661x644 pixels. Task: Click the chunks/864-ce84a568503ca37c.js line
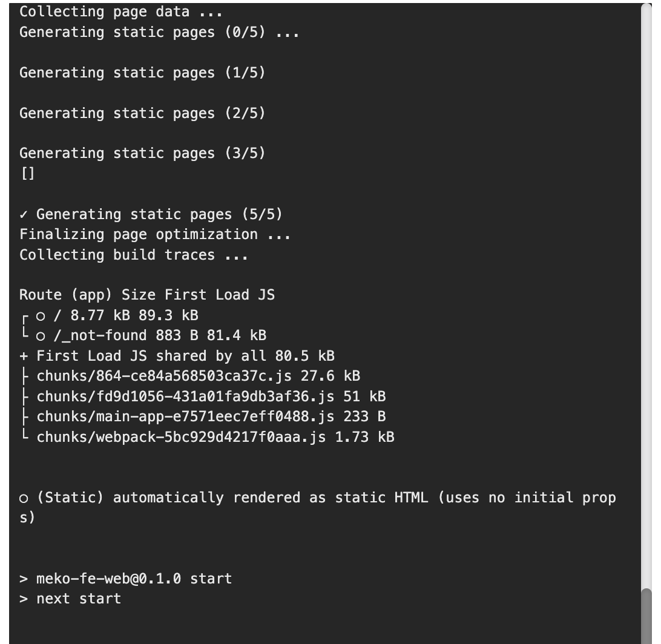tap(198, 376)
